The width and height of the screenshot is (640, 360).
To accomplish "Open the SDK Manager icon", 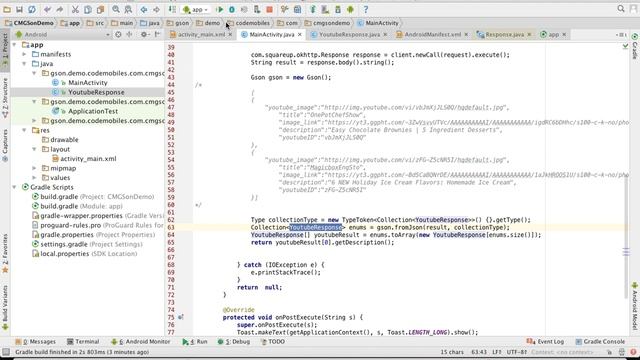I will (338, 9).
